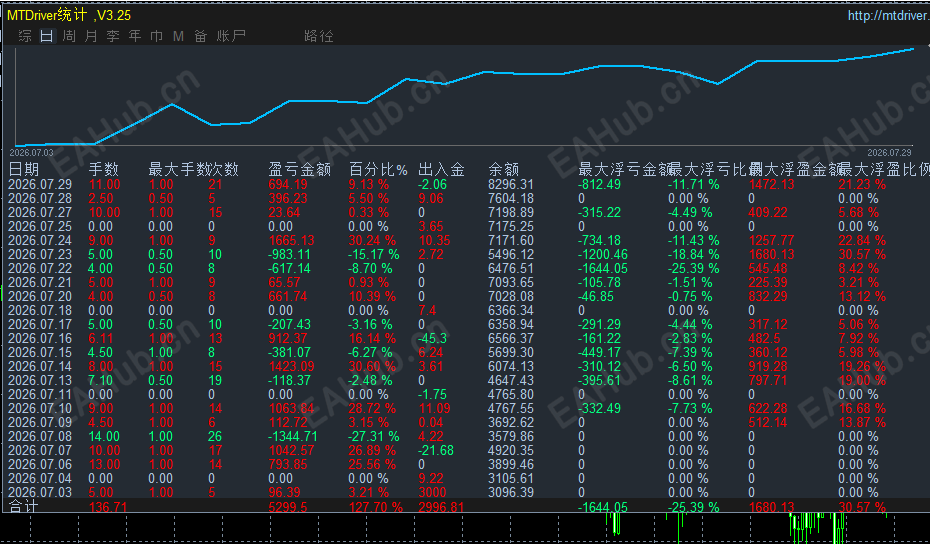Click floating loss ratio -18.84 %
The image size is (930, 544).
click(x=693, y=254)
